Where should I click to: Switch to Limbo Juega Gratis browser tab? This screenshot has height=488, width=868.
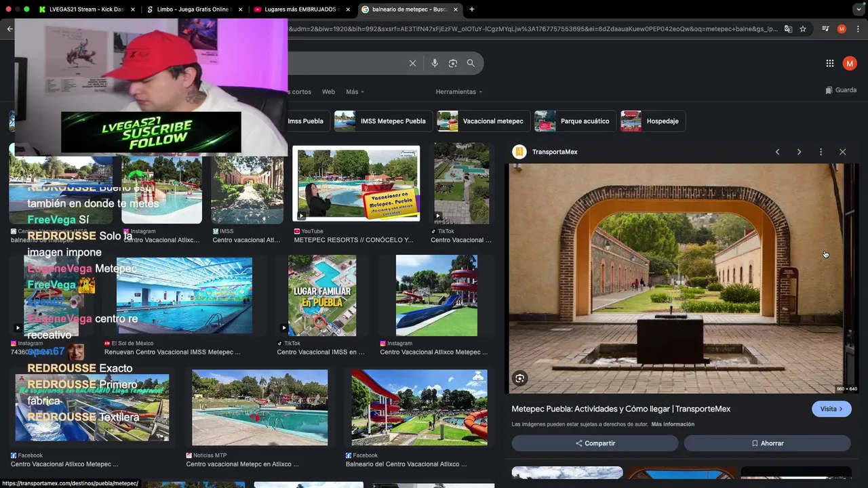(194, 9)
